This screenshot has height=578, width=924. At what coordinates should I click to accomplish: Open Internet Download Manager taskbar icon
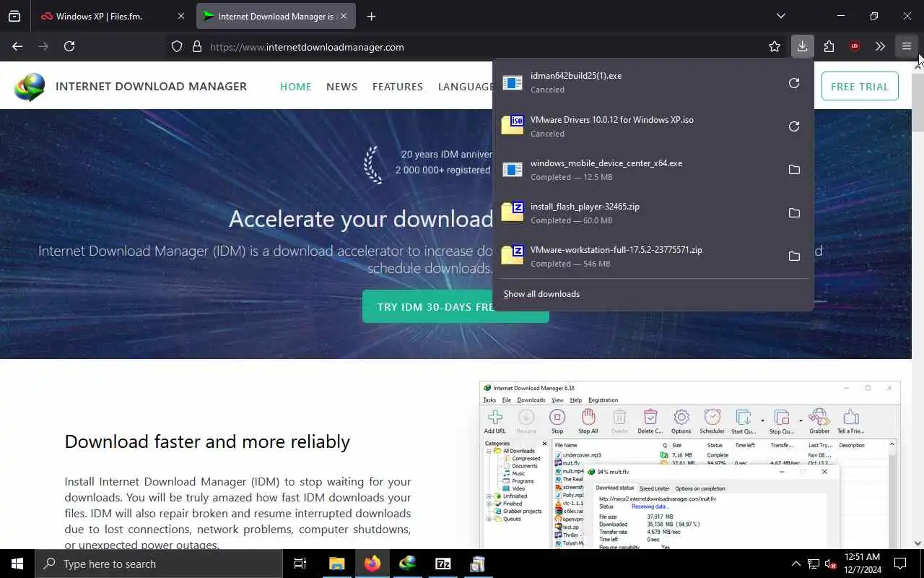pos(408,564)
